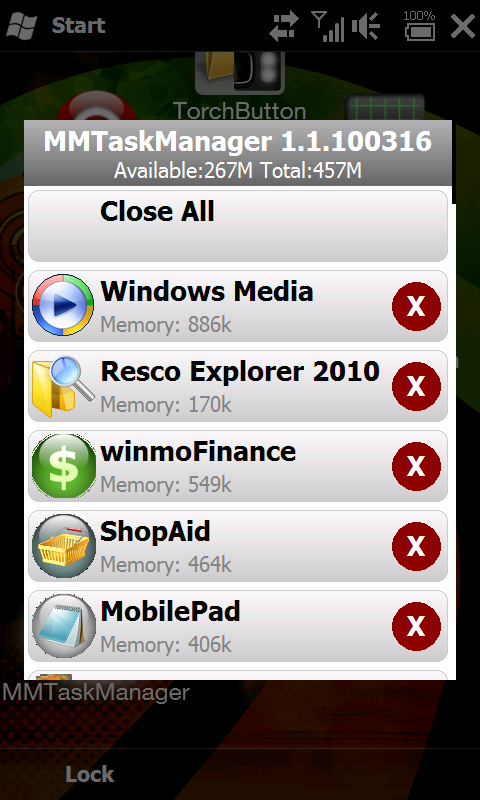
Task: End MobilePad task with red X
Action: point(416,627)
